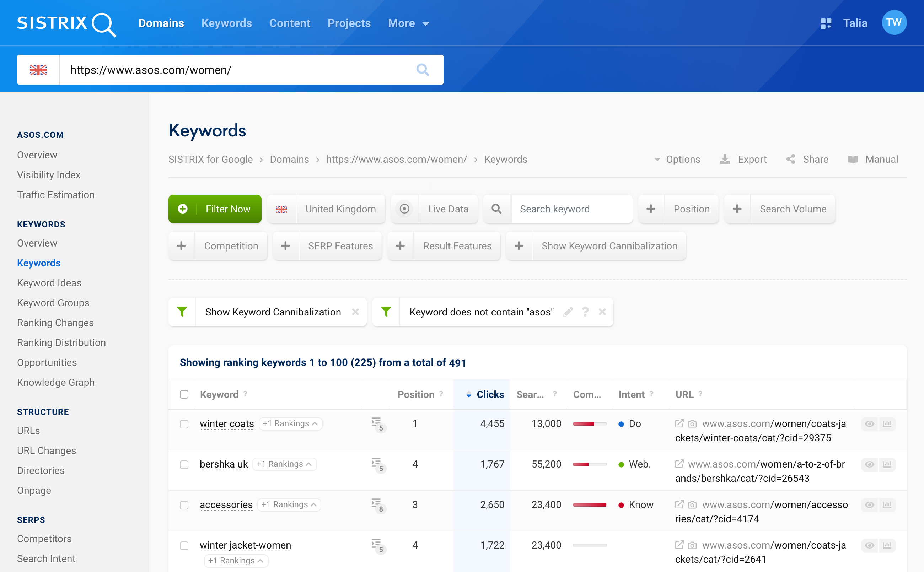Viewport: 924px width, 572px height.
Task: Click the Keyword Ideas link in sidebar
Action: (x=49, y=282)
